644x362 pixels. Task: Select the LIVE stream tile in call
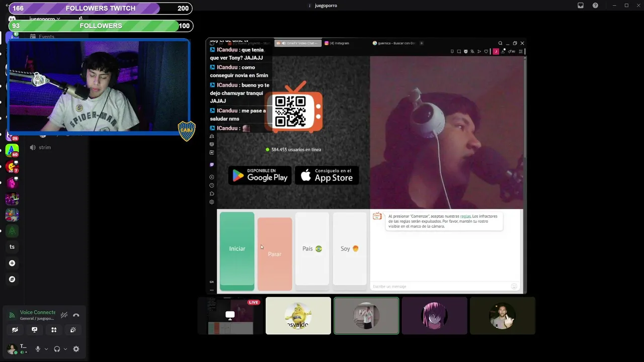230,316
